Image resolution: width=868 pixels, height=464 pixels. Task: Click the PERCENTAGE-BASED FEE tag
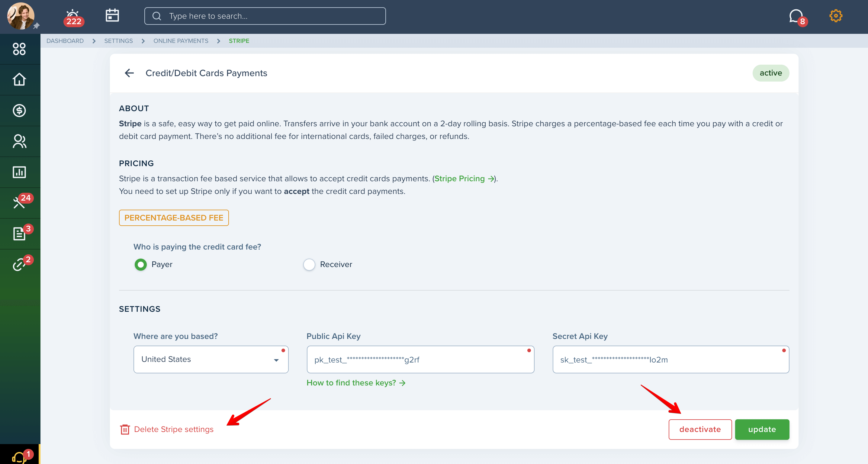tap(174, 218)
